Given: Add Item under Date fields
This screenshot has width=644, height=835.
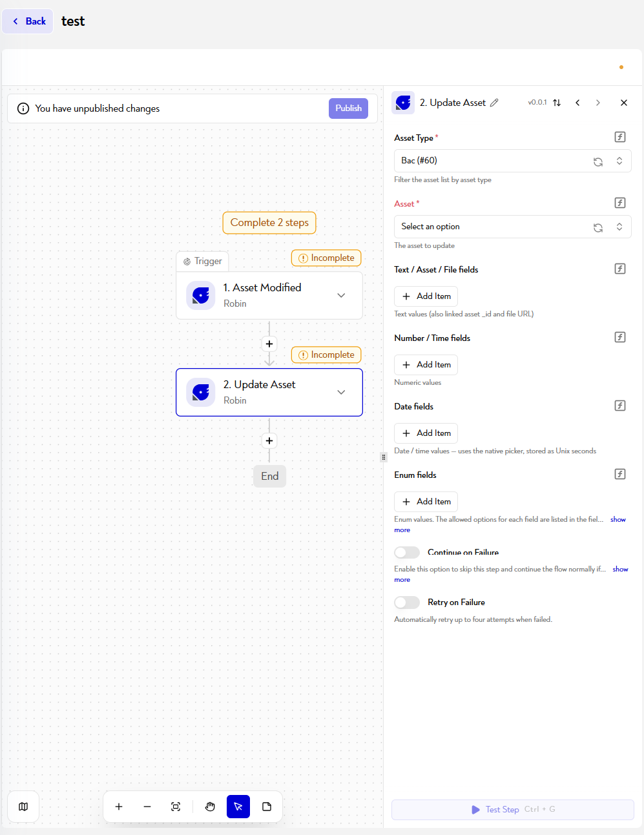Looking at the screenshot, I should [426, 433].
